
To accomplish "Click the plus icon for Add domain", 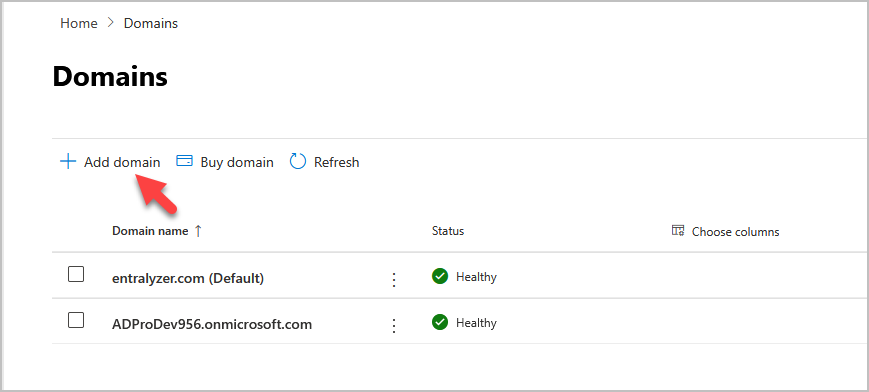I will coord(68,162).
